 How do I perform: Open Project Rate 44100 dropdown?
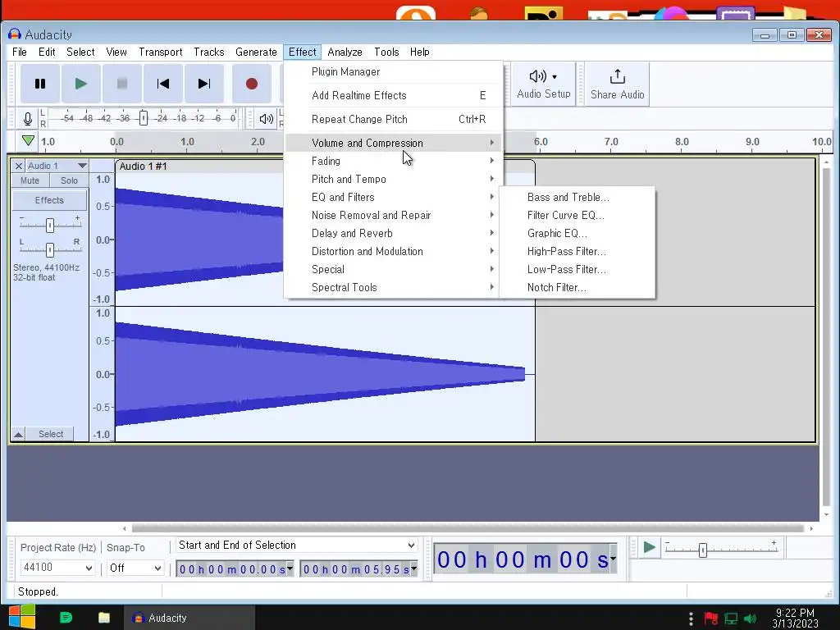[57, 568]
